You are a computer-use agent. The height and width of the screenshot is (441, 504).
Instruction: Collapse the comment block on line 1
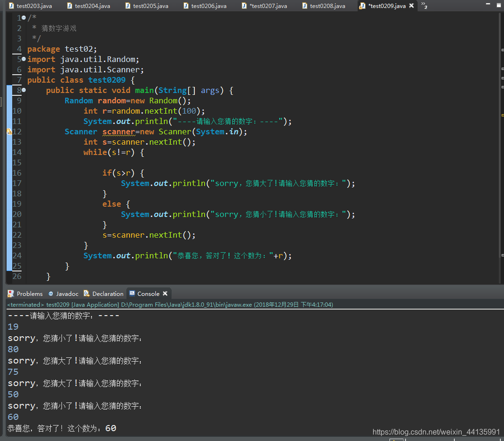24,18
